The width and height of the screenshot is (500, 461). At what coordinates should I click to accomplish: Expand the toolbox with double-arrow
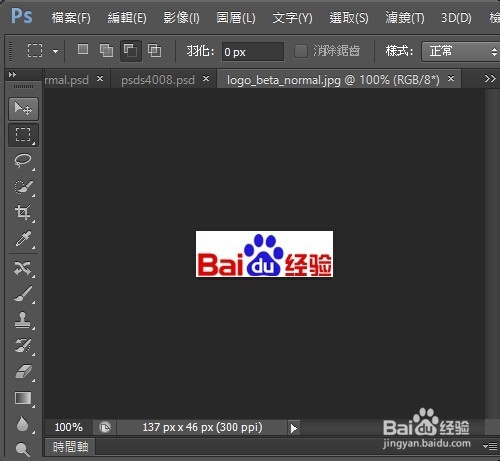[12, 74]
